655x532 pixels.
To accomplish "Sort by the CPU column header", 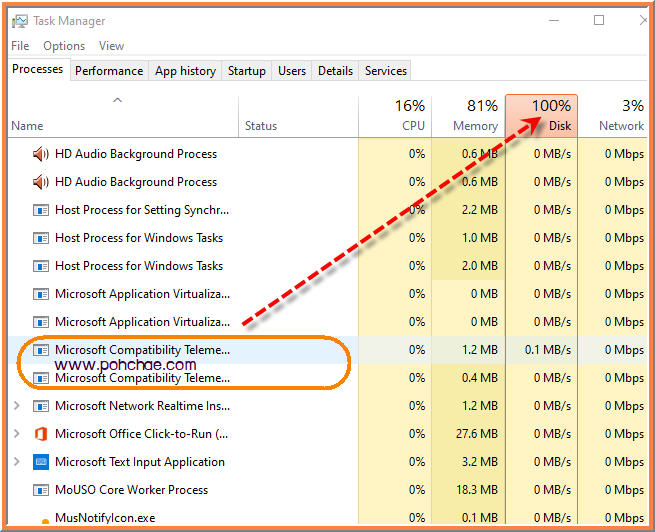I will (395, 116).
